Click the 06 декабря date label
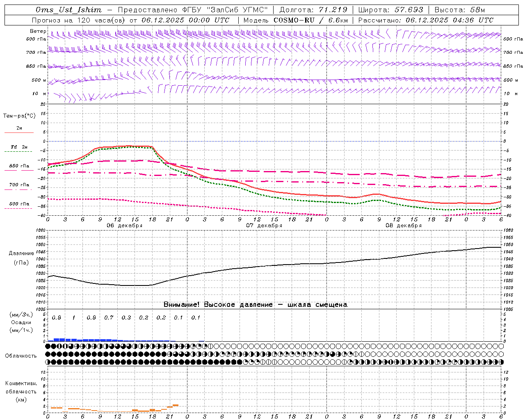 coord(125,226)
